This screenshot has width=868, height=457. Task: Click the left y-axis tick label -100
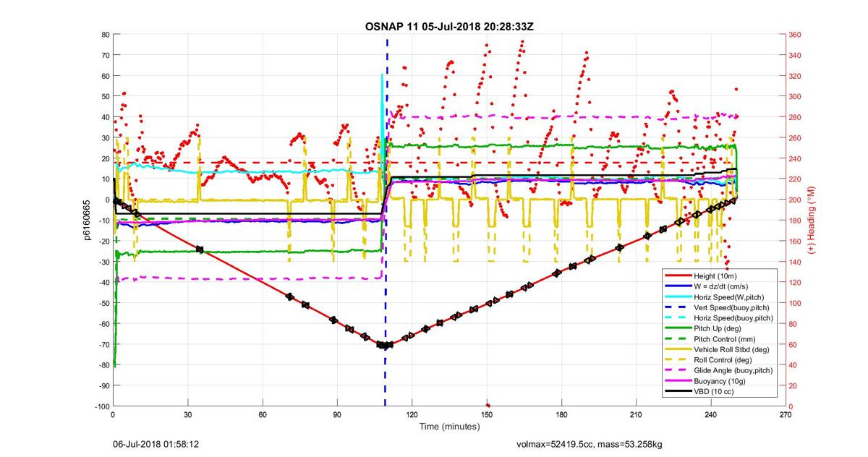[102, 406]
